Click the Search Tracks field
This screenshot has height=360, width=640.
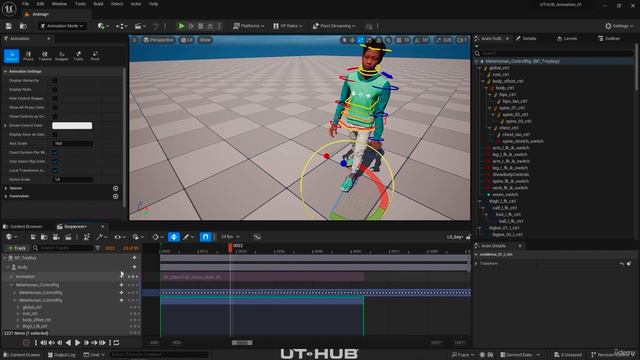[x=62, y=248]
